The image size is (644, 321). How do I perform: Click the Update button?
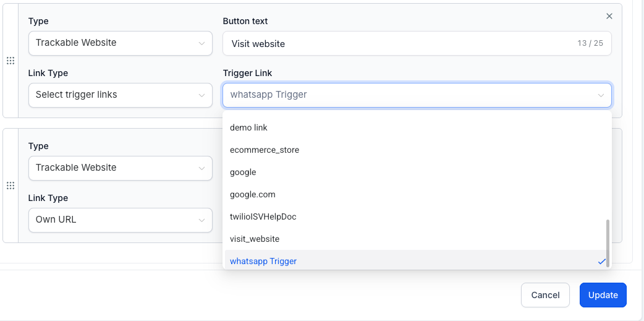603,295
